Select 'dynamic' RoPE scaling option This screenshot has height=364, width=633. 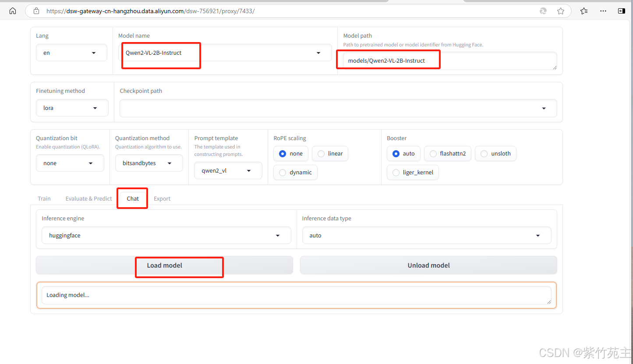(295, 173)
